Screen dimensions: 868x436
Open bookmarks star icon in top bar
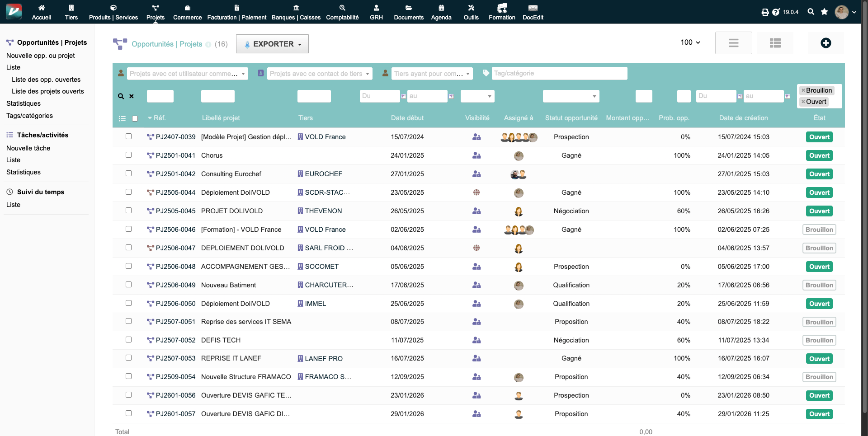point(824,12)
